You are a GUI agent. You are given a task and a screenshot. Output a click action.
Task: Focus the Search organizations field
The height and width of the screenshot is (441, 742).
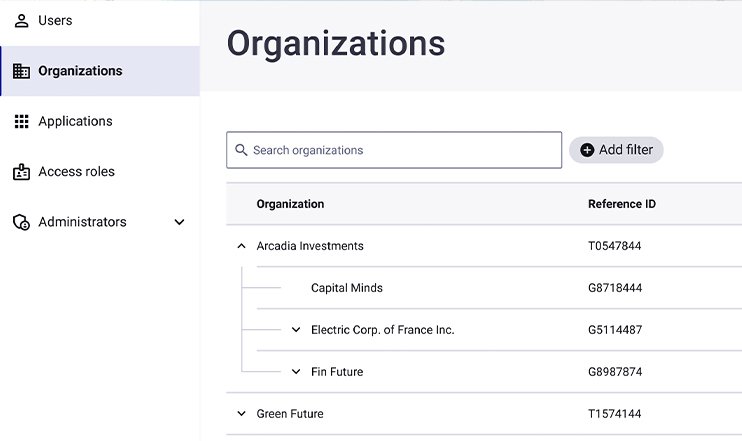click(x=400, y=150)
